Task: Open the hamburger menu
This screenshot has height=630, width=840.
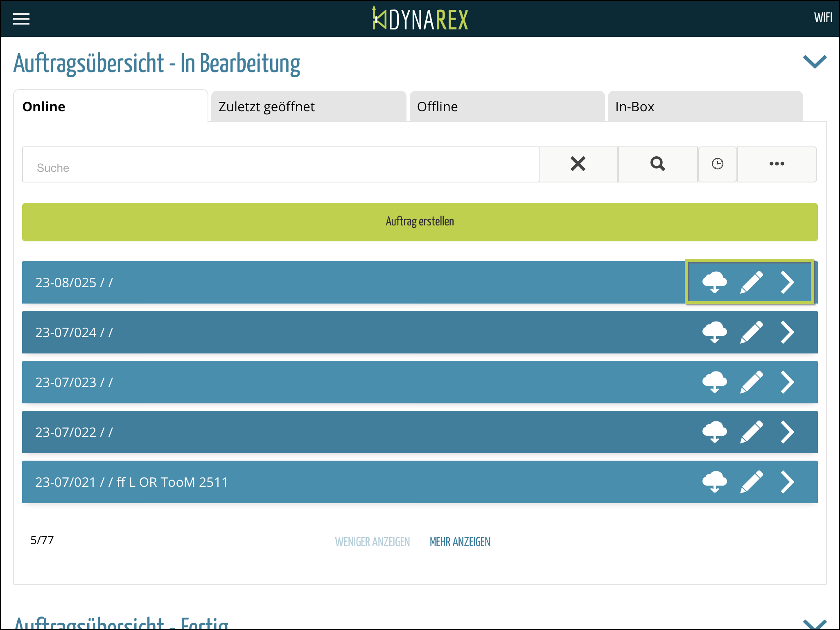Action: (21, 19)
